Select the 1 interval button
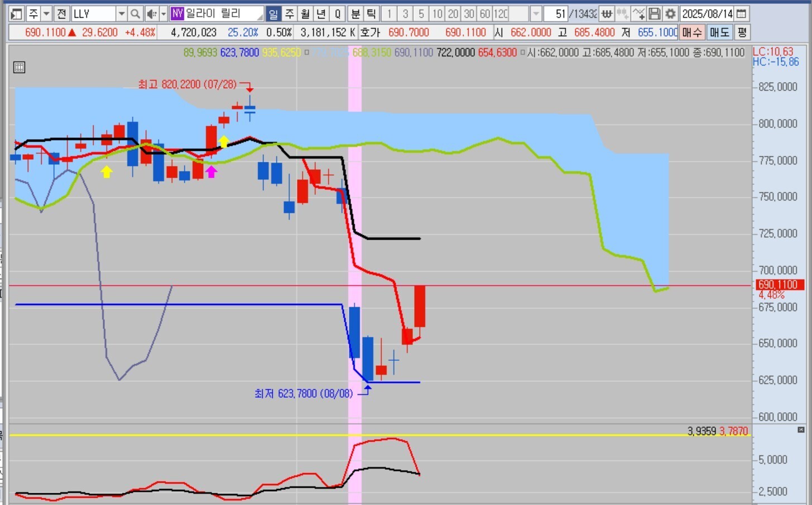 tap(390, 13)
